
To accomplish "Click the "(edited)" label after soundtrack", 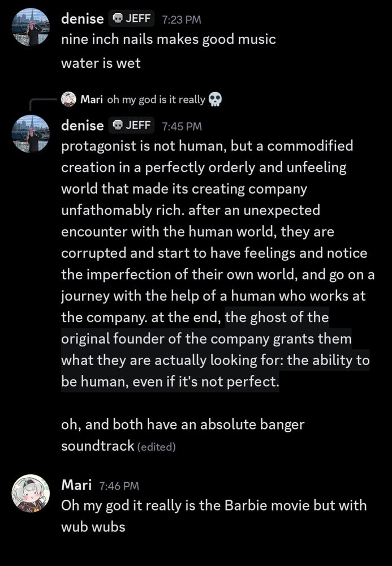I will (x=157, y=447).
